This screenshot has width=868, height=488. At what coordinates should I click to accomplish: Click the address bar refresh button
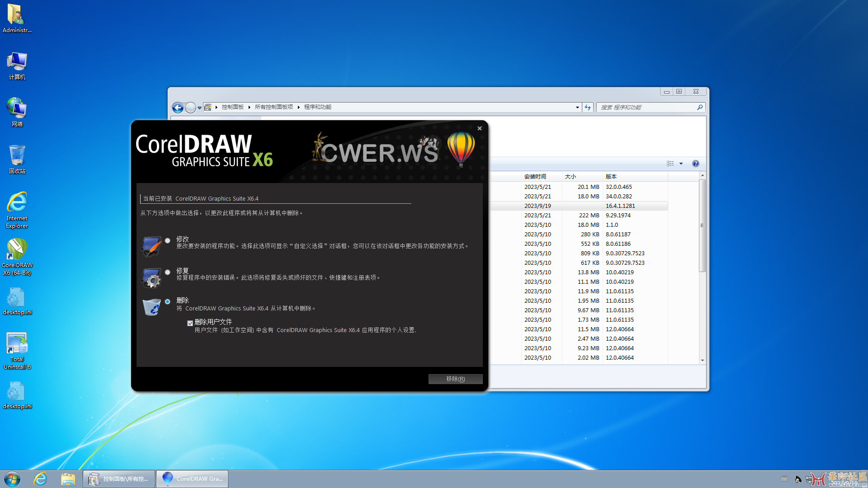click(x=588, y=107)
